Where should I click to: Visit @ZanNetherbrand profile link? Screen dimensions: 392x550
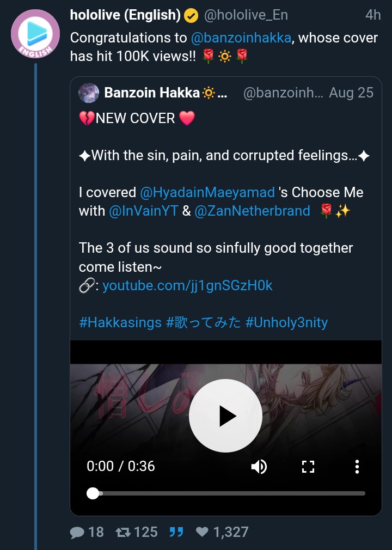click(x=252, y=211)
